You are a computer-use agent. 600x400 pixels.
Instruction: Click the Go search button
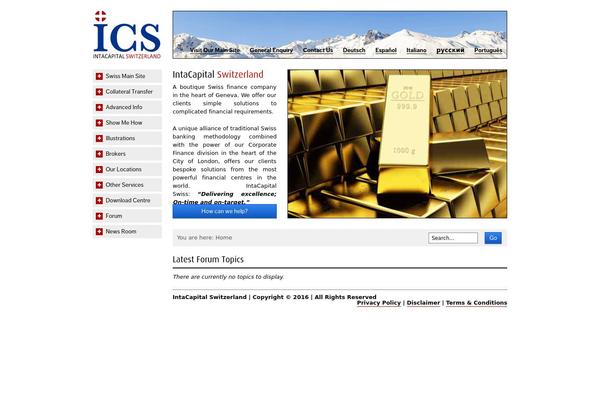pos(493,238)
